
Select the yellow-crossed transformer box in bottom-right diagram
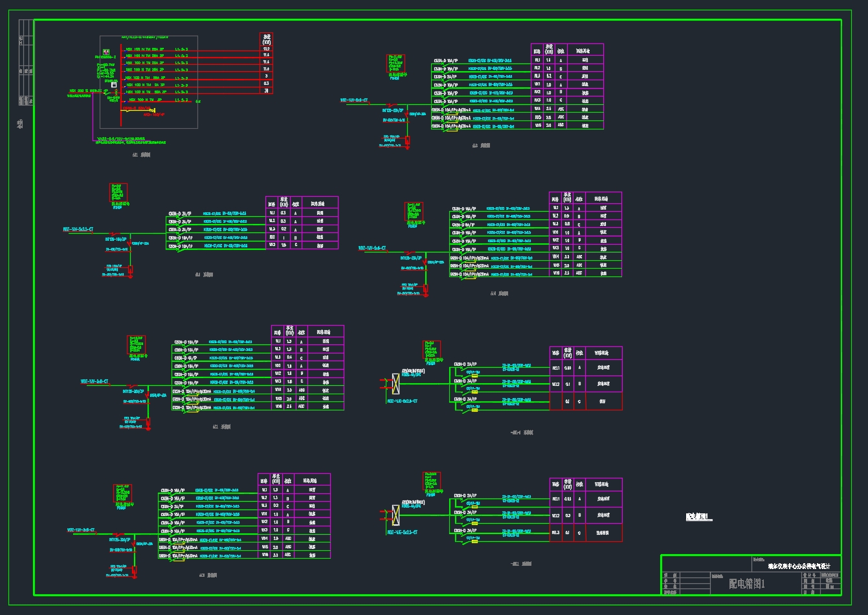pos(395,515)
